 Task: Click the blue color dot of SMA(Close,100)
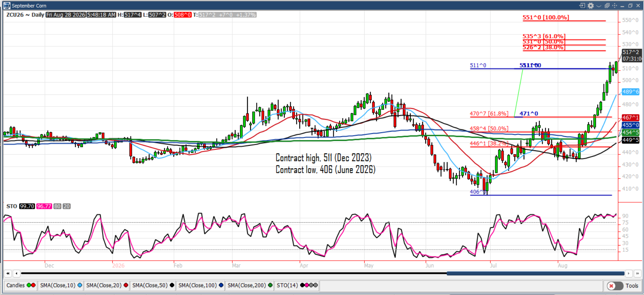[221, 285]
